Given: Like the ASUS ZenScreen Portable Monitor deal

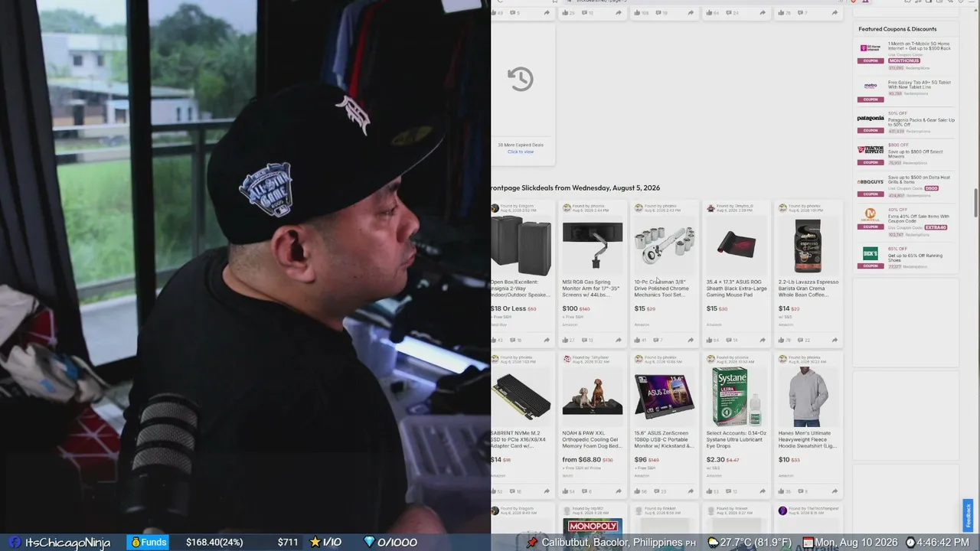Looking at the screenshot, I should [x=638, y=491].
